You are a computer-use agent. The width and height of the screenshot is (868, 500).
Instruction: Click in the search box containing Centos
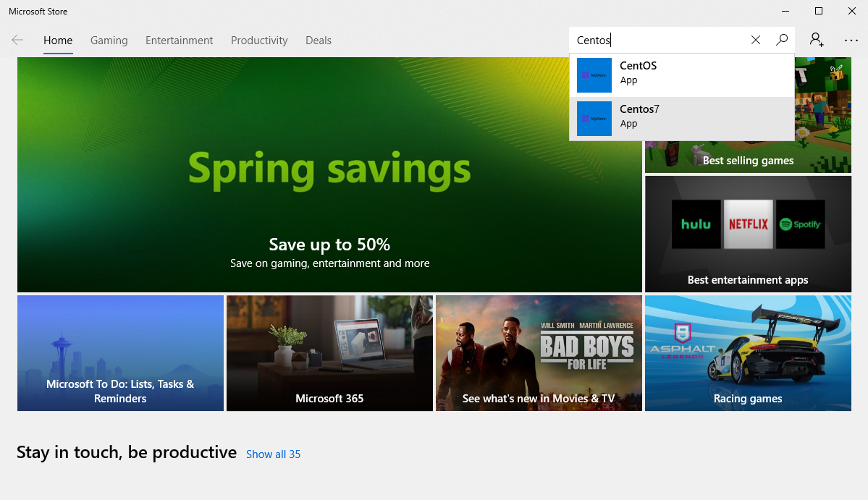659,41
